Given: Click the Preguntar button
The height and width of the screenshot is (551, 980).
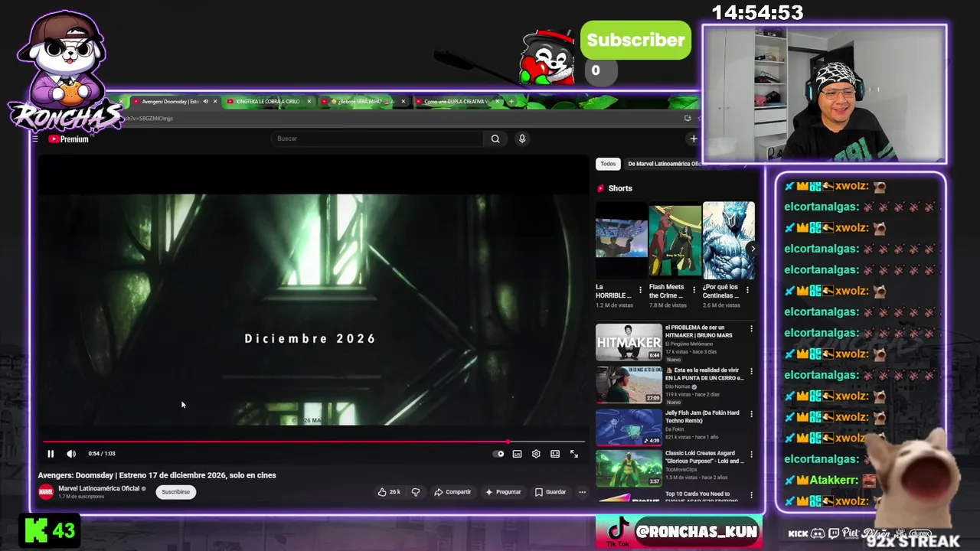Looking at the screenshot, I should 503,492.
